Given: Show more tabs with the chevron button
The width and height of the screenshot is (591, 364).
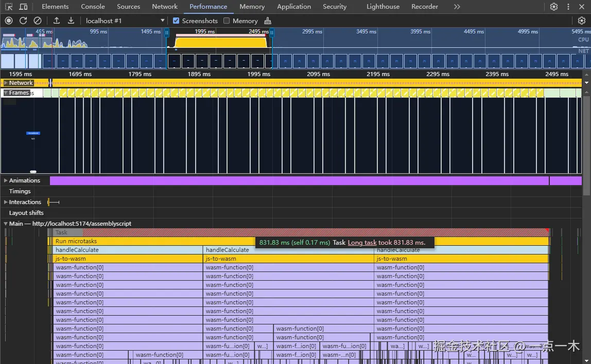Looking at the screenshot, I should [457, 7].
